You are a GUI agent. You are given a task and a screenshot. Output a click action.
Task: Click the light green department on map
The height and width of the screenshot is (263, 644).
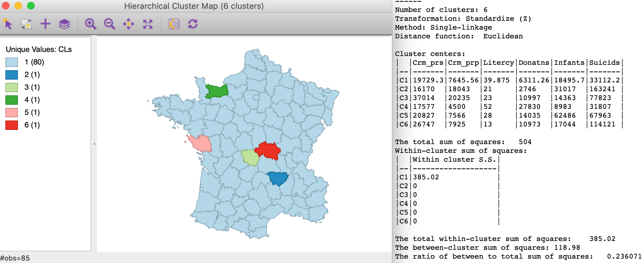250,158
